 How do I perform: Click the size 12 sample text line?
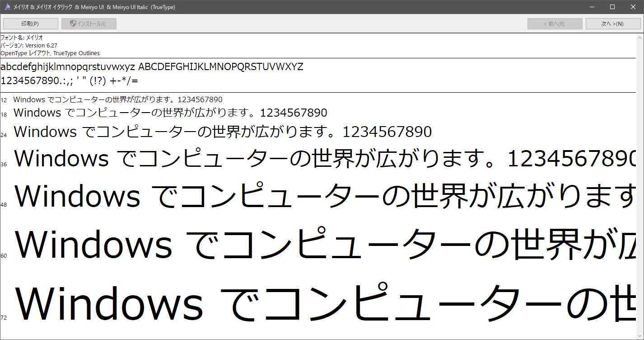coord(118,99)
